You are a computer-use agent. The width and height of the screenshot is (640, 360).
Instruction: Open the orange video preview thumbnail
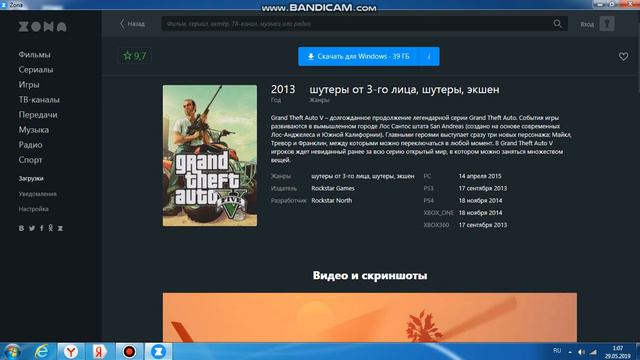pyautogui.click(x=370, y=317)
